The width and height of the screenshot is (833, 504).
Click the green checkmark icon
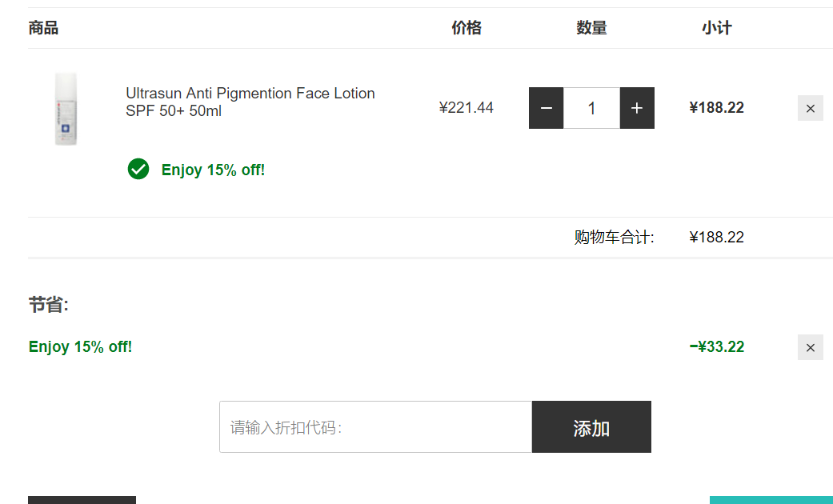tap(138, 169)
